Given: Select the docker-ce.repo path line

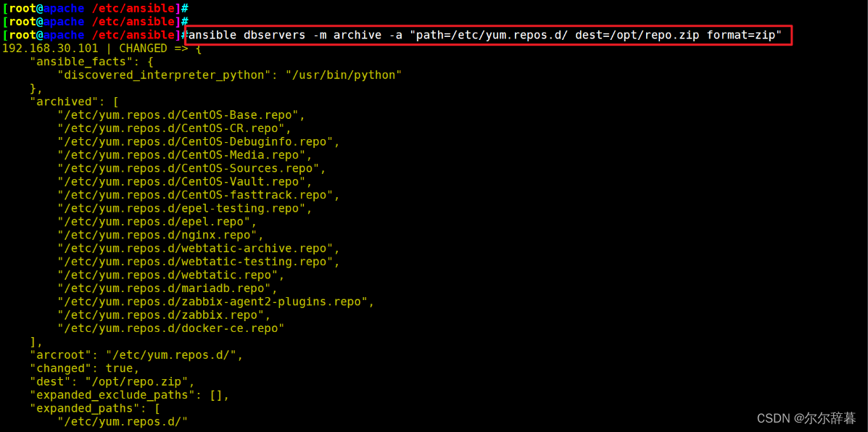Looking at the screenshot, I should pos(171,328).
